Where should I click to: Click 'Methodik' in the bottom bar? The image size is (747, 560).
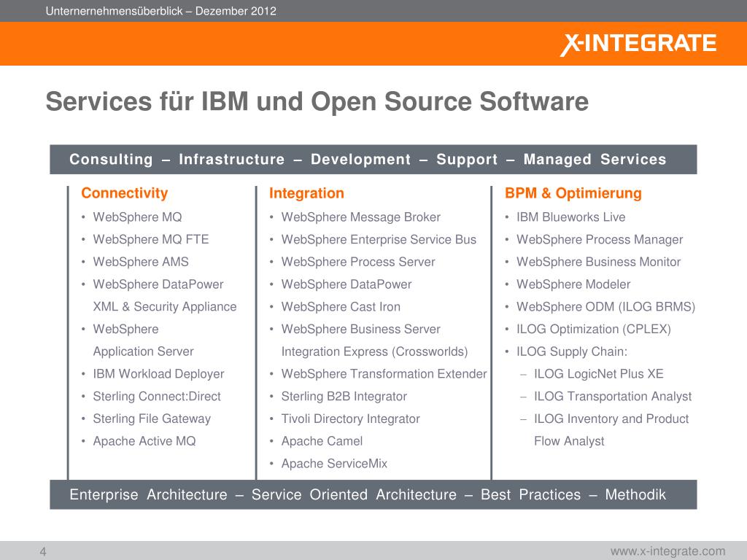tap(635, 495)
